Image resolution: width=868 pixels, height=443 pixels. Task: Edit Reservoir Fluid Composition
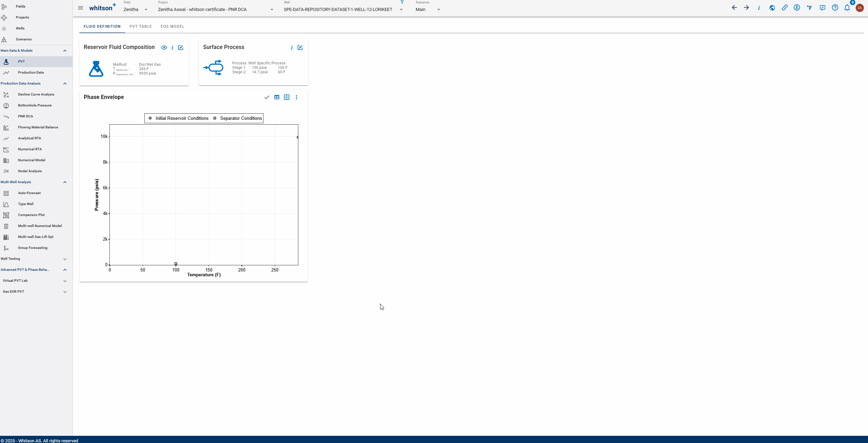(x=181, y=48)
